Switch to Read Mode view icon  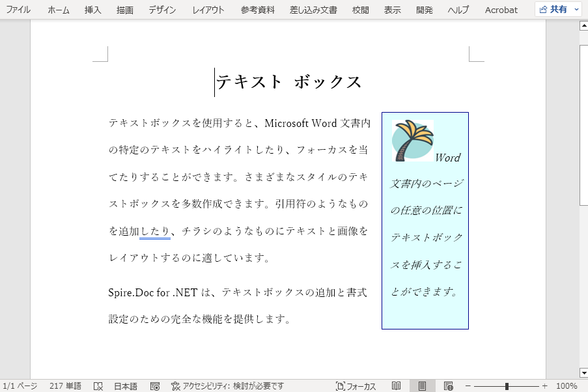point(397,385)
